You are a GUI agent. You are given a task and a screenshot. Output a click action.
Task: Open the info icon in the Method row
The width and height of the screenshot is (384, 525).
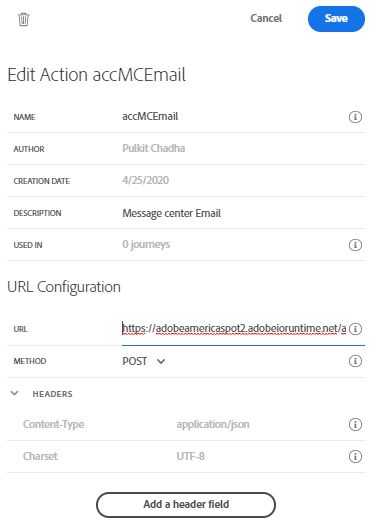point(355,361)
